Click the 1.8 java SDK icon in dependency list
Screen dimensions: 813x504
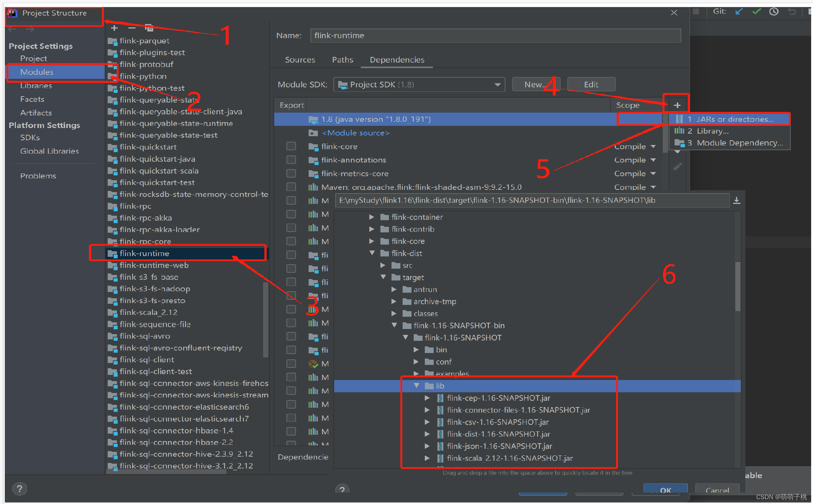click(313, 119)
